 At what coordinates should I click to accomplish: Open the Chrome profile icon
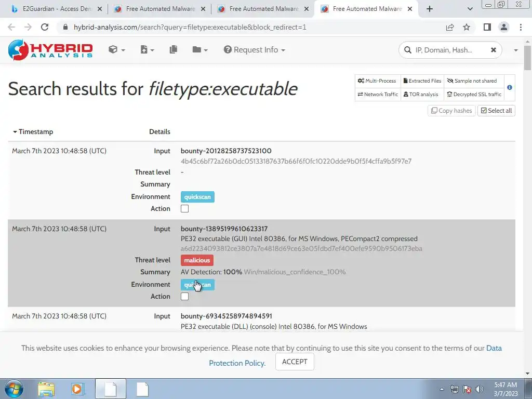(x=504, y=27)
